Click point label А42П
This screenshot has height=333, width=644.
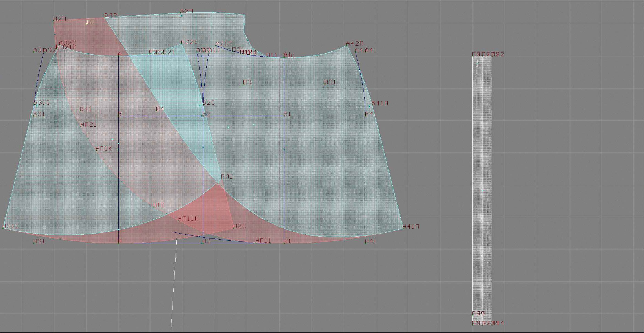point(355,43)
